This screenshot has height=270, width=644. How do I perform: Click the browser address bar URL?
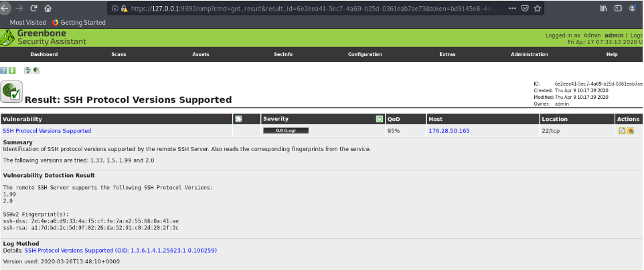(x=311, y=8)
